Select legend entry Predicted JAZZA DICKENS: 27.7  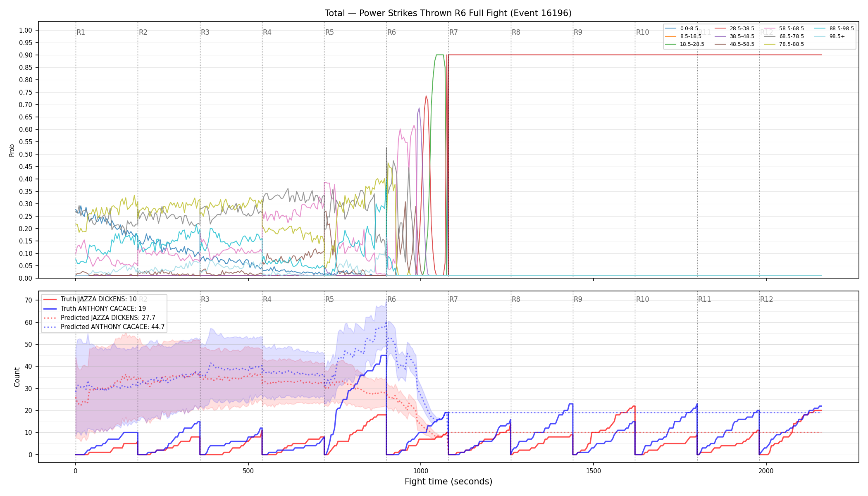click(x=99, y=317)
